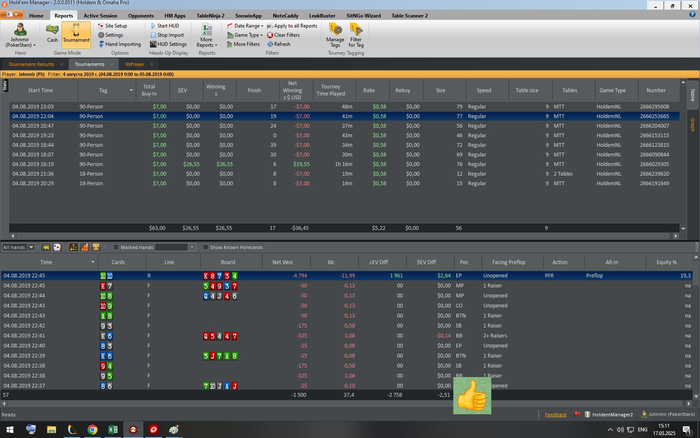The image size is (700, 438).
Task: Click the tournaments table horizontal scrollbar
Action: click(344, 236)
